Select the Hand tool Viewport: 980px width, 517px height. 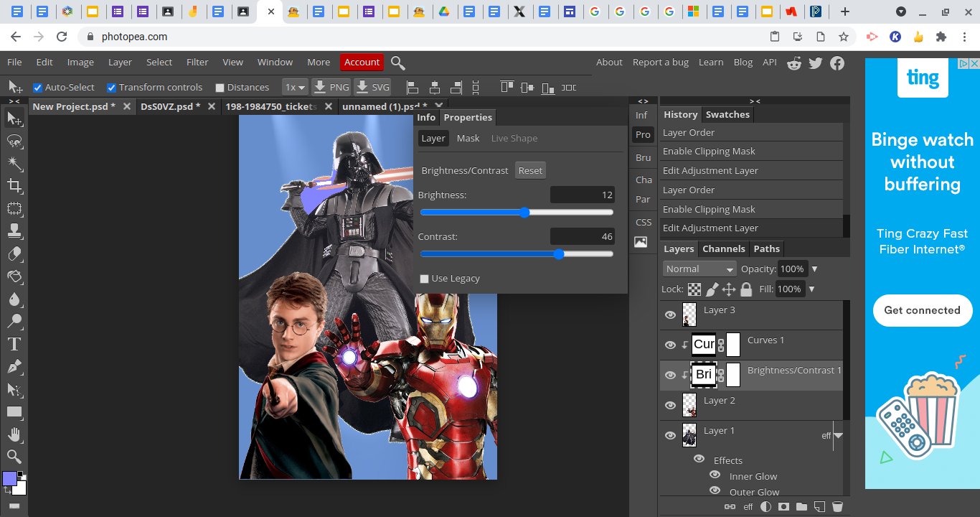[14, 434]
